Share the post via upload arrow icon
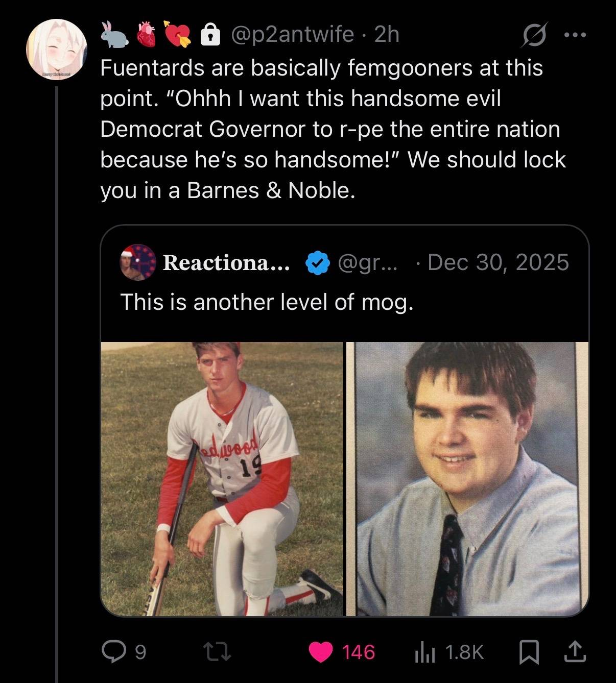Image resolution: width=616 pixels, height=683 pixels. click(575, 651)
